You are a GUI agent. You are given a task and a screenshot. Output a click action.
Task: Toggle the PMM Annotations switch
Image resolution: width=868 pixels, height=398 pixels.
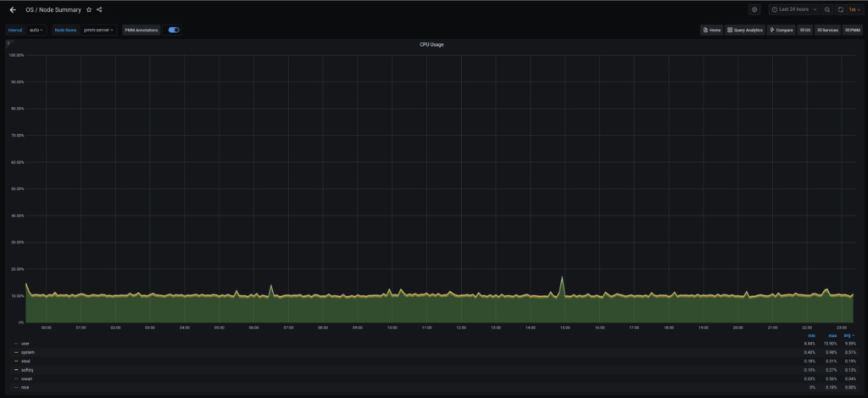pos(174,30)
